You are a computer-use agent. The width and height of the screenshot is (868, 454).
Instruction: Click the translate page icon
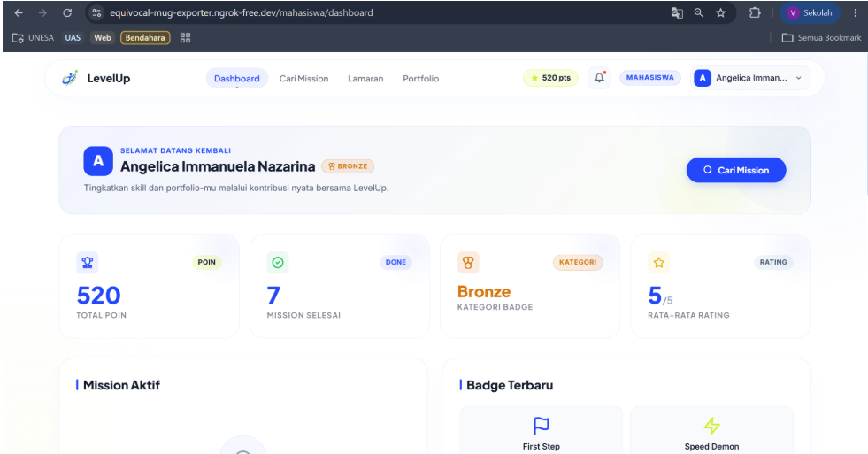677,12
